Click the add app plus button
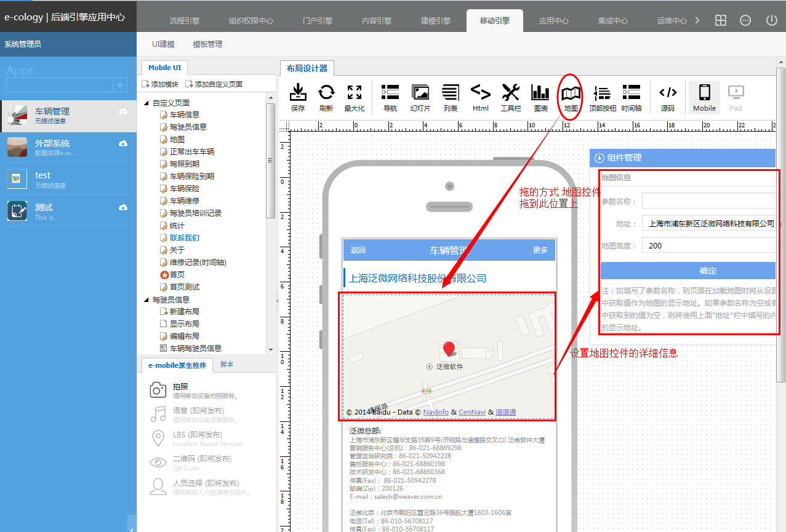The height and width of the screenshot is (532, 786). coord(120,85)
